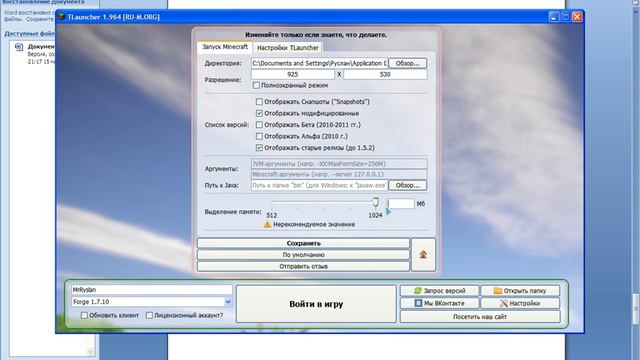Image resolution: width=640 pixels, height=360 pixels.
Task: Click the Нерекомендуемое значение warning text
Action: pyautogui.click(x=314, y=224)
